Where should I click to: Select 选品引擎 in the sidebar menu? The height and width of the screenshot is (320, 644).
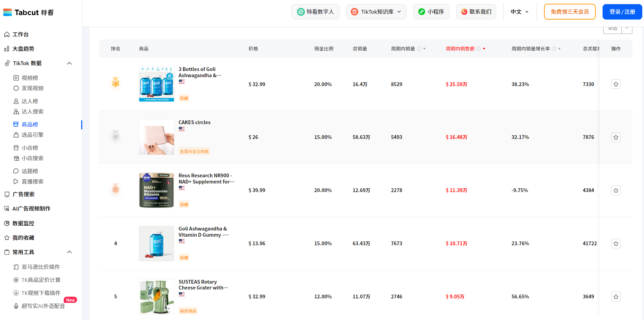tap(33, 135)
